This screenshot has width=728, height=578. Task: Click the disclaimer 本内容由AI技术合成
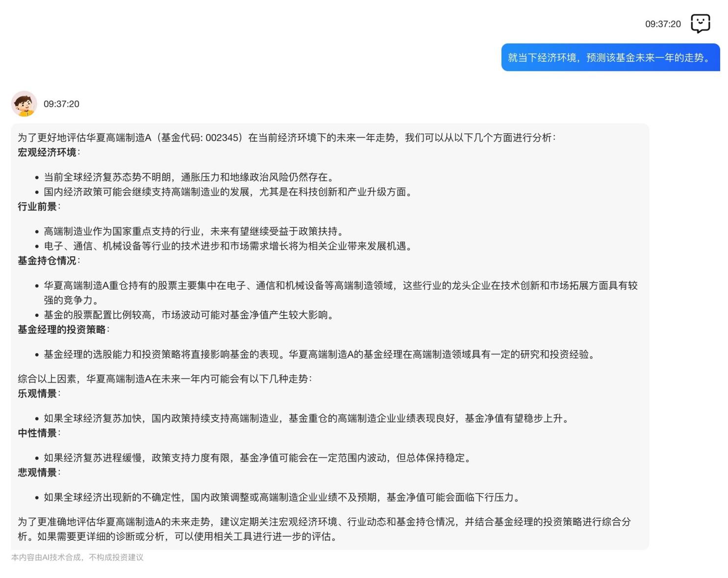coord(77,557)
